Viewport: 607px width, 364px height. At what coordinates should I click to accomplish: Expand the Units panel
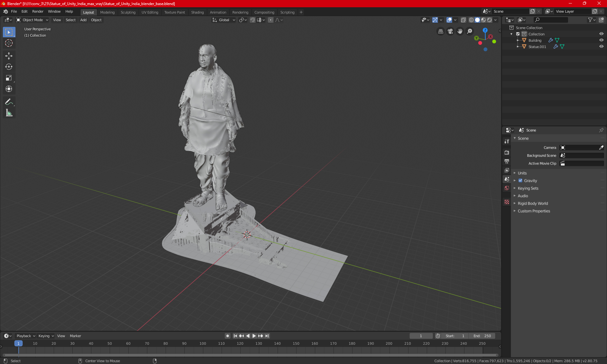522,173
